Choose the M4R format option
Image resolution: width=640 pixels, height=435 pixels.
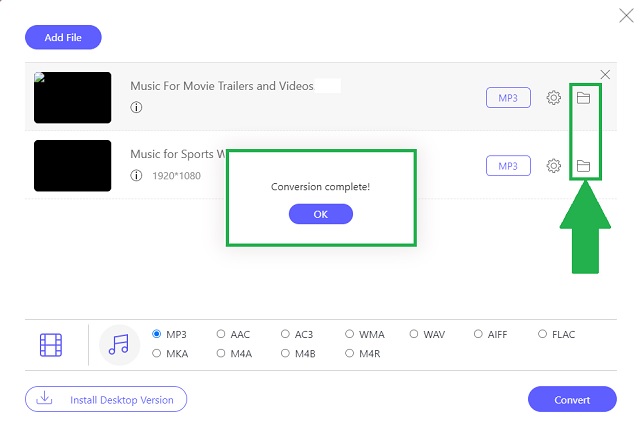click(x=362, y=353)
